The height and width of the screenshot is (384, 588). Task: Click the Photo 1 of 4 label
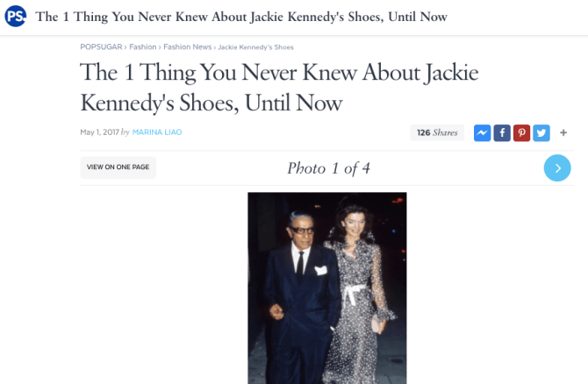pos(328,168)
